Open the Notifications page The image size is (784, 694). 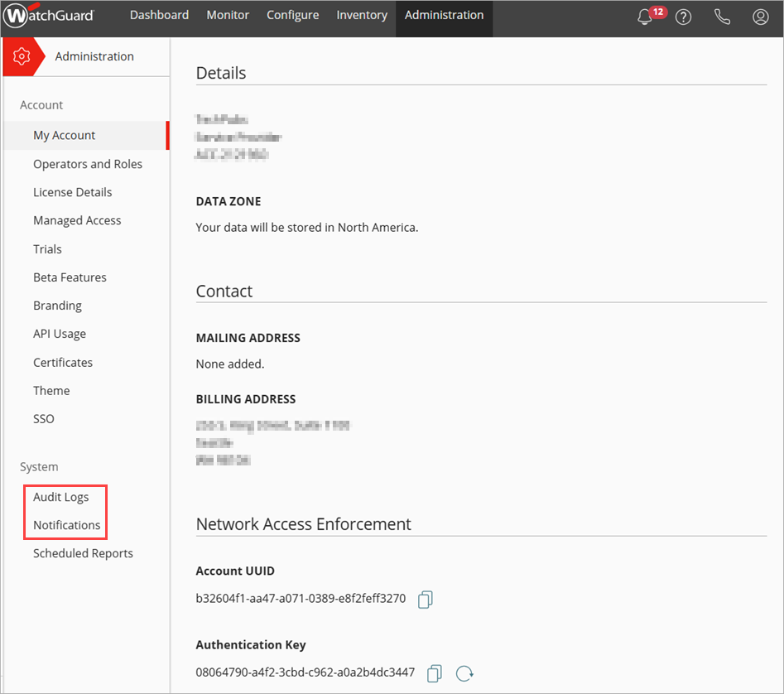(65, 524)
